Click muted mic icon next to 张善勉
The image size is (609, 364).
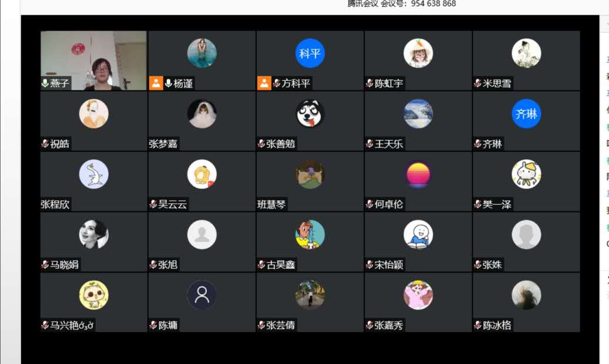click(x=262, y=144)
